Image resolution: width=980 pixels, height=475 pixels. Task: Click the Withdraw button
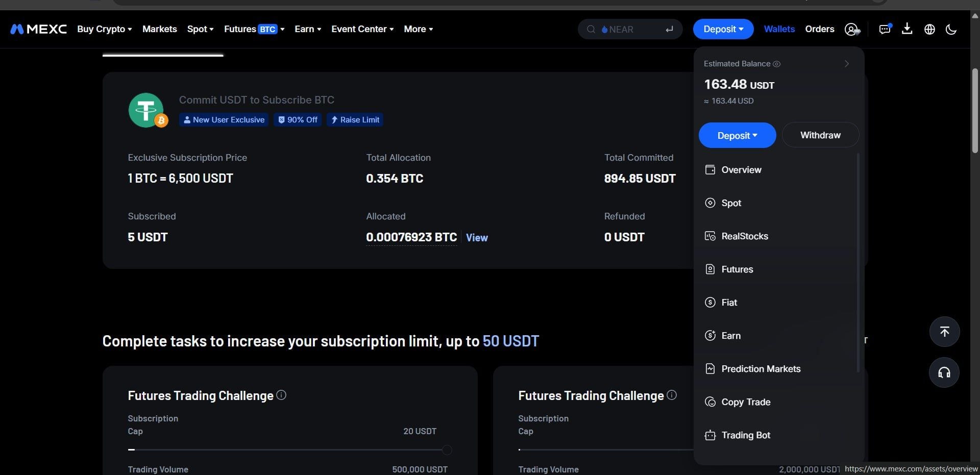pyautogui.click(x=820, y=135)
